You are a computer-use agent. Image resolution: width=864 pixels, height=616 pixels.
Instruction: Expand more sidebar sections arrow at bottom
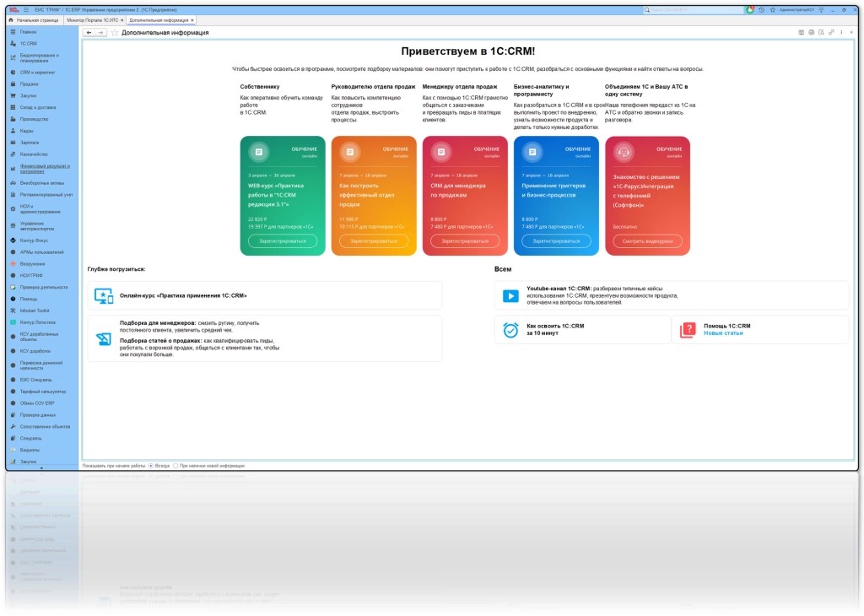[41, 469]
